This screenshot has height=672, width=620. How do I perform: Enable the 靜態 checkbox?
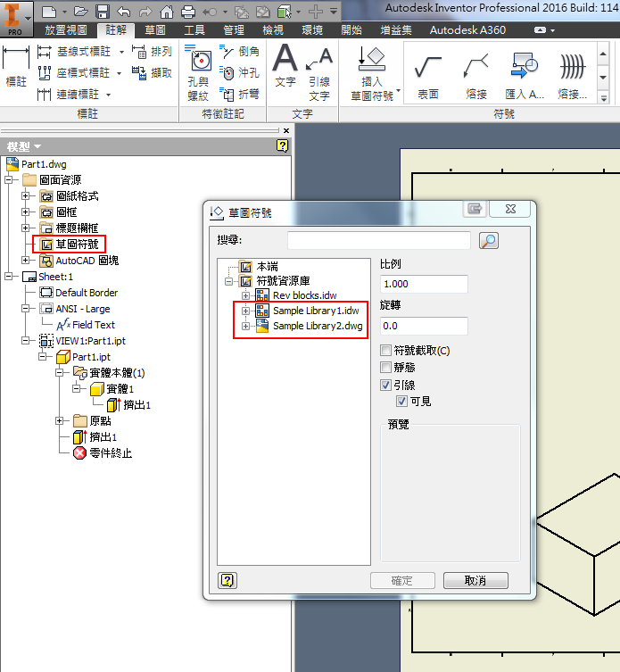point(385,368)
